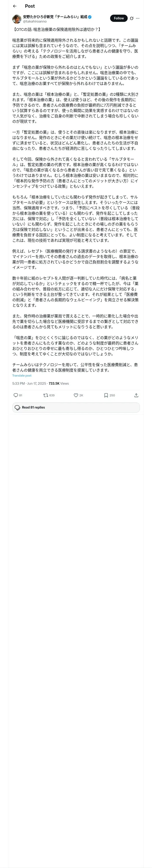Click the blue verified badge
Screen dimensions: 152x868
(x=90, y=16)
